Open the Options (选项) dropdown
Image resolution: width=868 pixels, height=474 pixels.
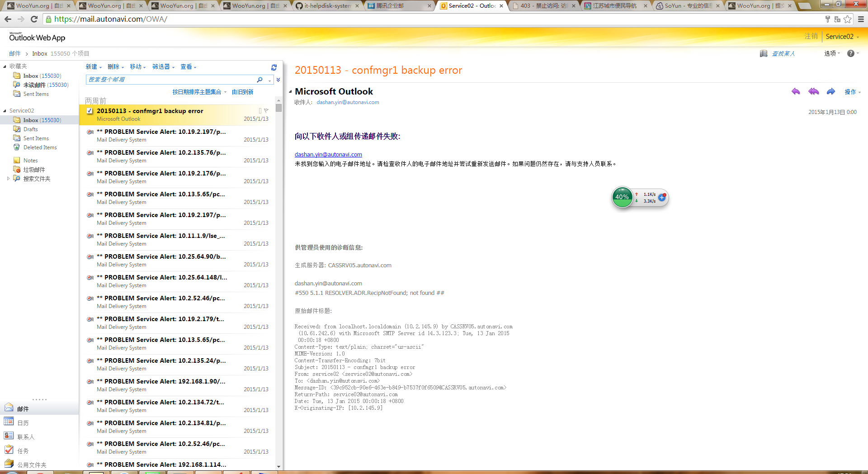point(832,53)
